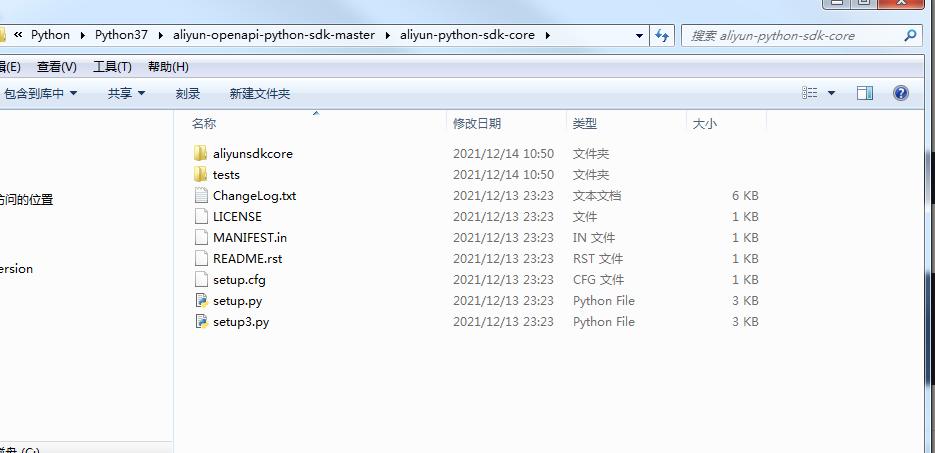Screen dimensions: 935x453
Task: Select the README.rst file name
Action: (x=247, y=259)
